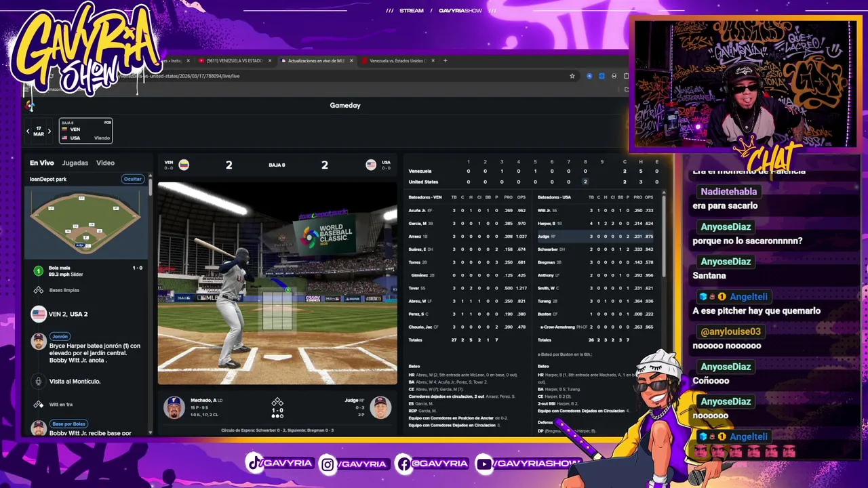This screenshot has height=488, width=868.
Task: Click Venezuela flag in the score header
Action: (x=184, y=165)
